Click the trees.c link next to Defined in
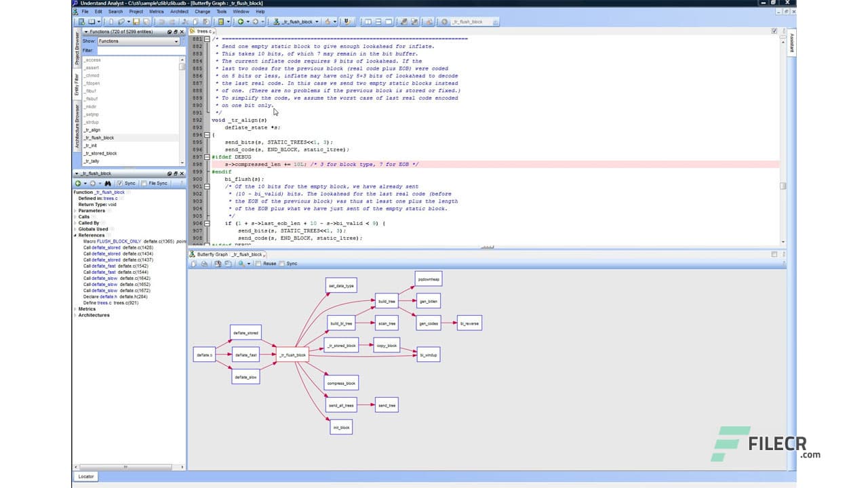This screenshot has width=868, height=488. pyautogui.click(x=110, y=199)
